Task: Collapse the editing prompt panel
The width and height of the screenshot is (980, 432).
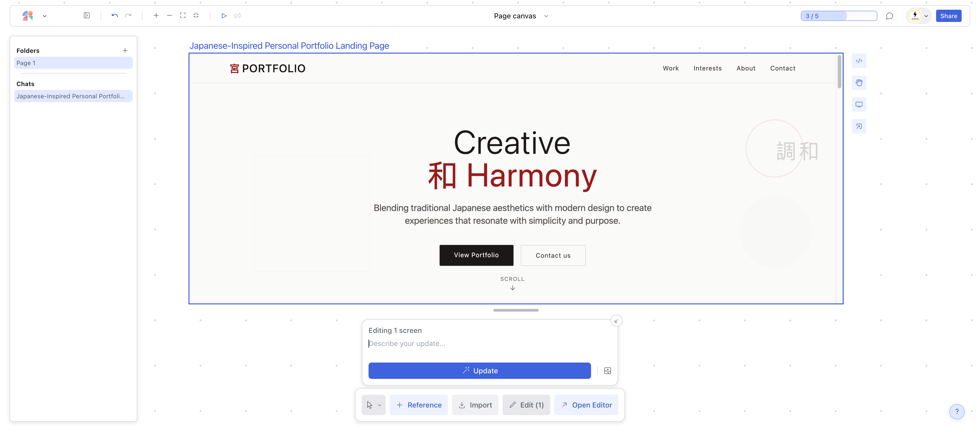Action: click(x=616, y=321)
